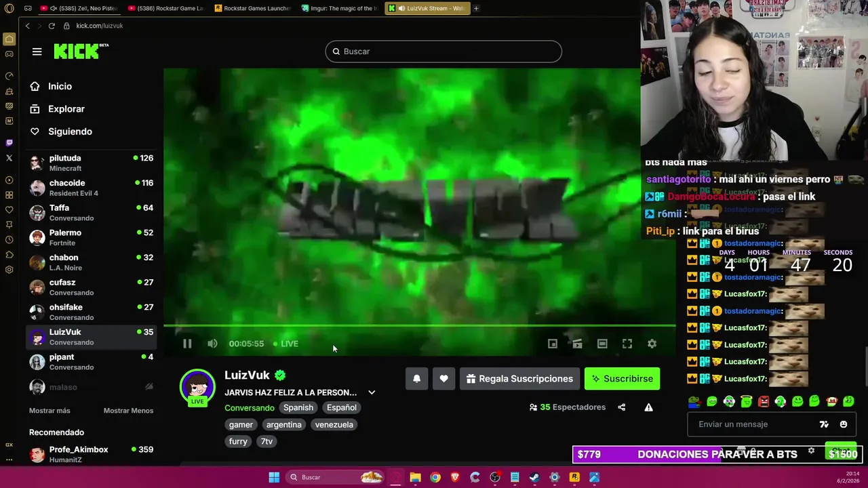Open recommended channel Profe_Akimbox
The image size is (868, 488).
92,454
